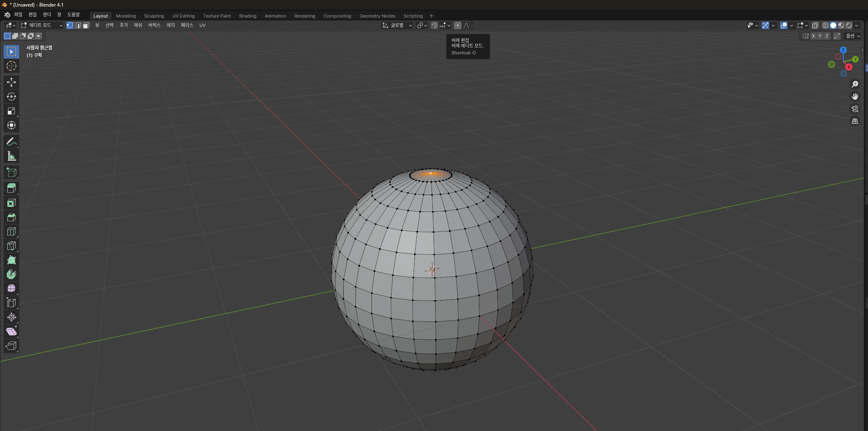
Task: Enable face select mode
Action: coord(86,25)
